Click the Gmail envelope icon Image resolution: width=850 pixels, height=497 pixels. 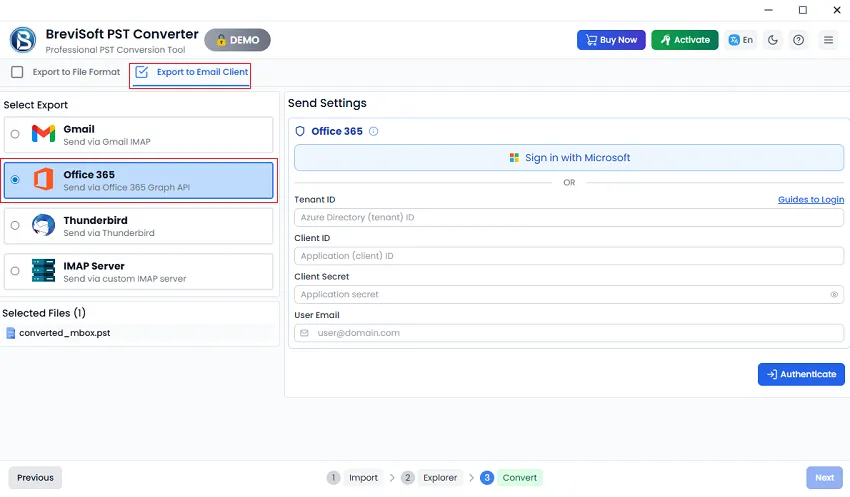coord(43,134)
